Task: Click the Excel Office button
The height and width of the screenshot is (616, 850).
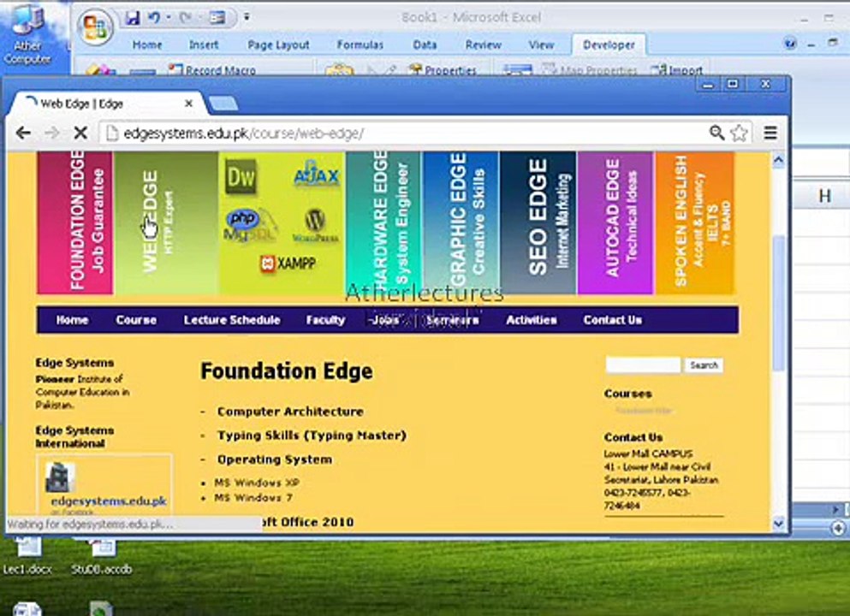Action: (95, 27)
